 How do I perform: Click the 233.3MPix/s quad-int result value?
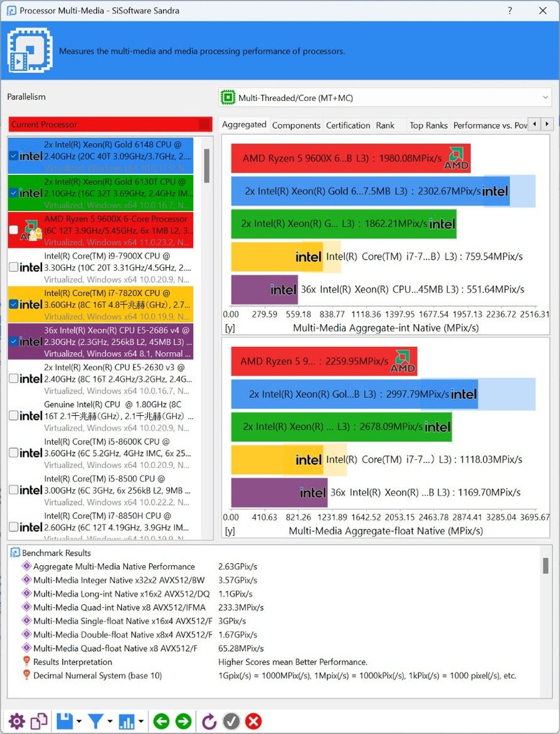(x=241, y=608)
